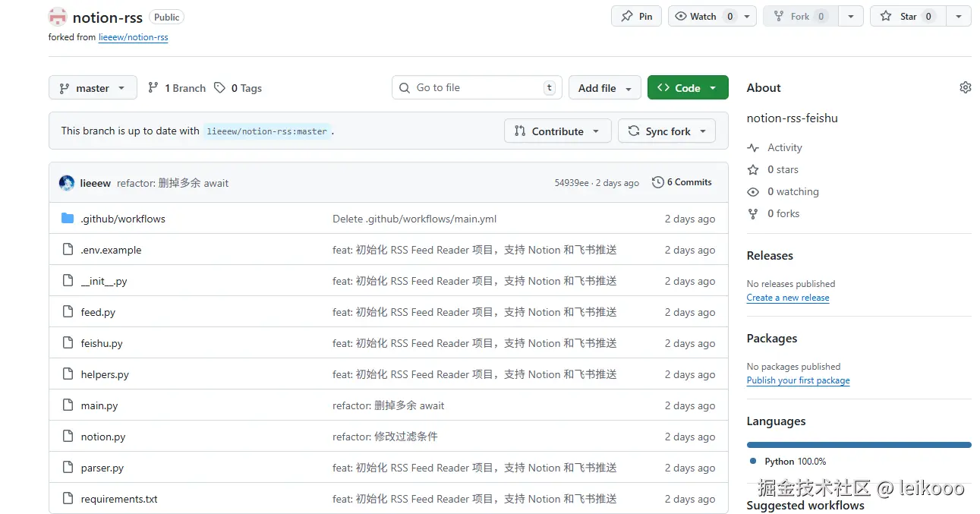Click the file icon beside feed.py
This screenshot has height=514, width=980.
tap(68, 312)
